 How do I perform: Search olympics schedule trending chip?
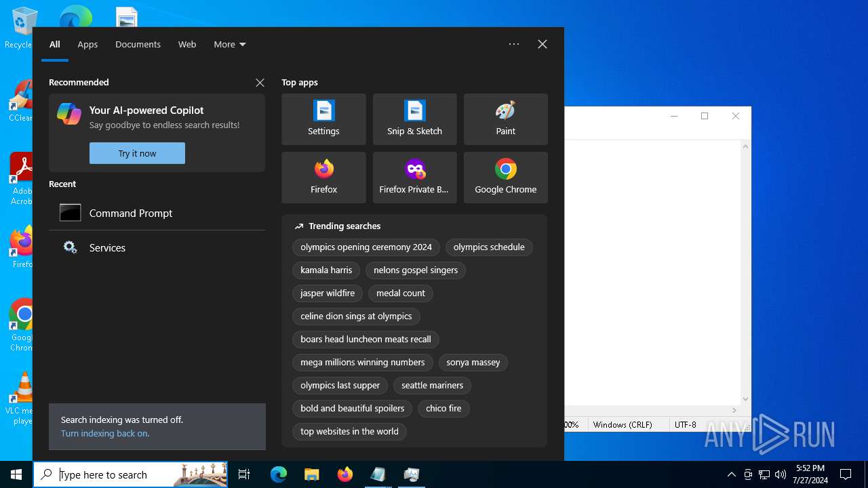point(489,247)
